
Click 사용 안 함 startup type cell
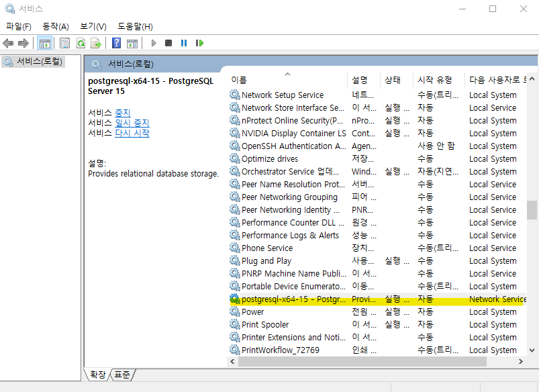pos(436,146)
